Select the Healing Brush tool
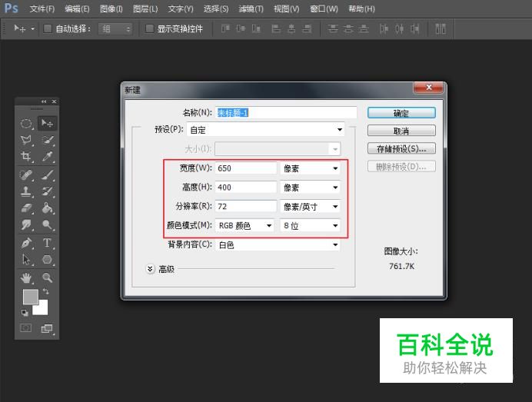This screenshot has height=402, width=532. pyautogui.click(x=26, y=175)
